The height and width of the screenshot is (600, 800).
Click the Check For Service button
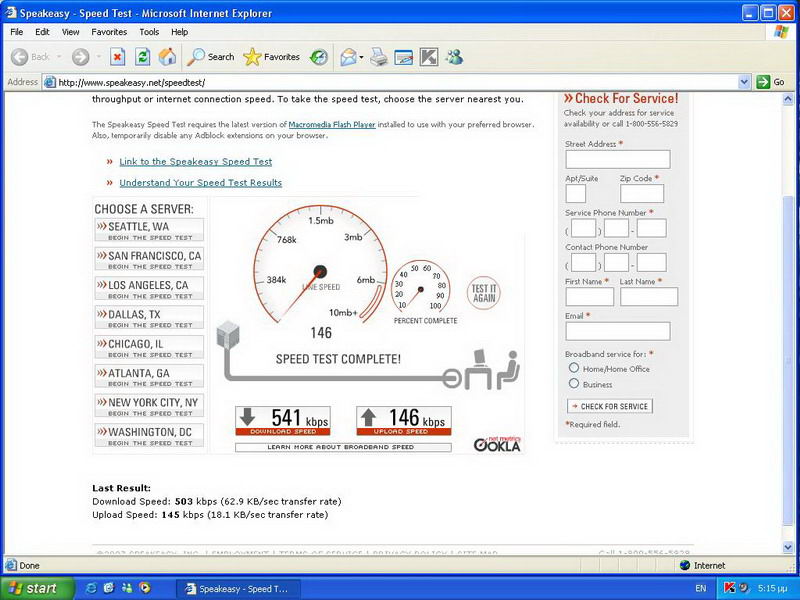click(610, 406)
